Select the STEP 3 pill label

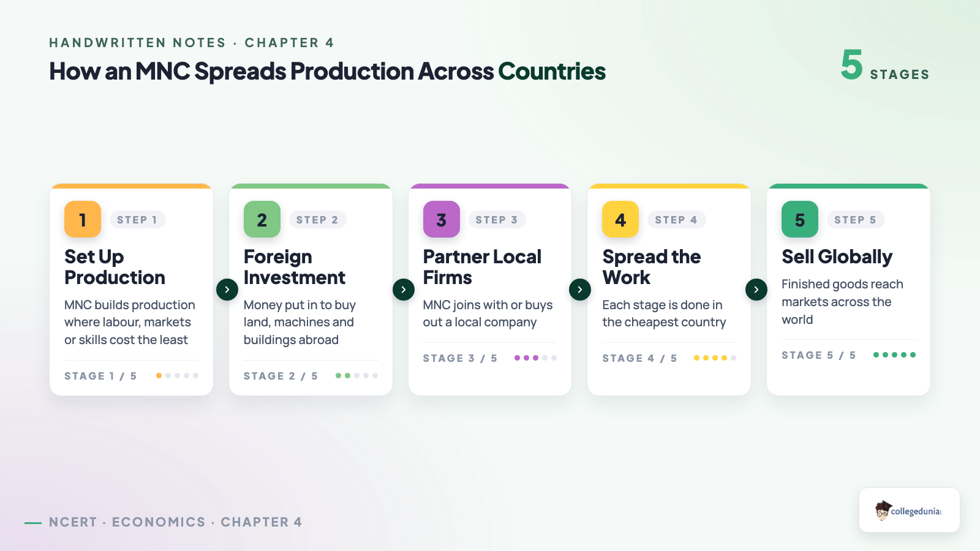[497, 220]
